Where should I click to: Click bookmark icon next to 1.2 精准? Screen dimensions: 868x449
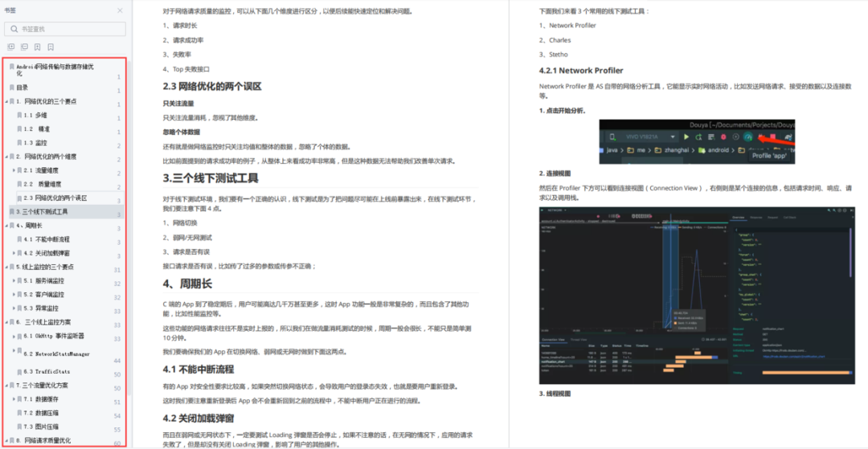tap(19, 129)
